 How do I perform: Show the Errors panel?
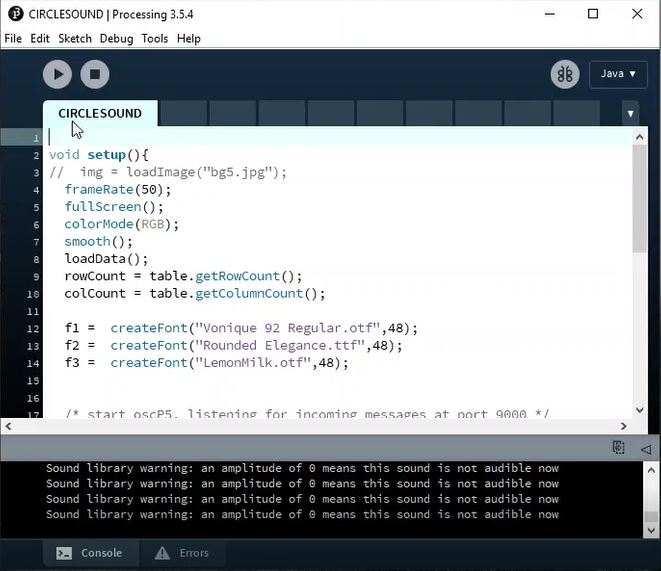pos(182,553)
